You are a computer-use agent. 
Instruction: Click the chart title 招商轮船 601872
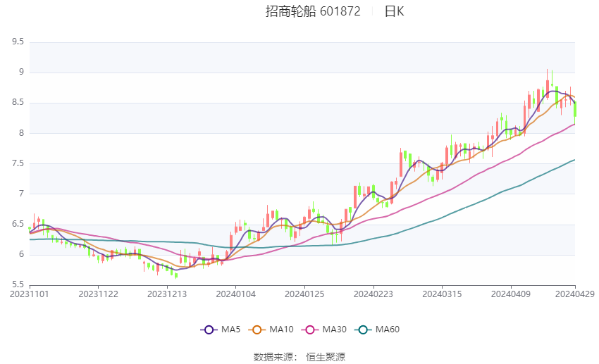(313, 11)
